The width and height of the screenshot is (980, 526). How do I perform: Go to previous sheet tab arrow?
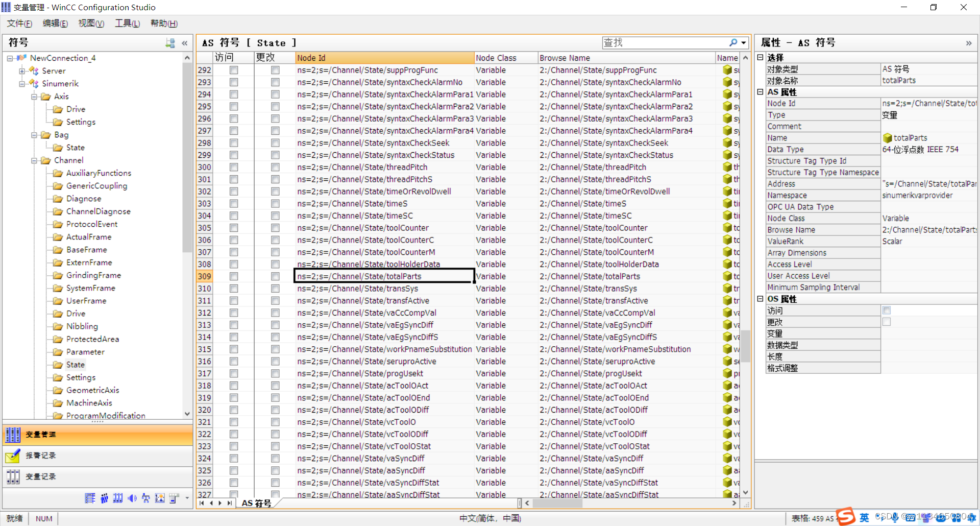211,503
